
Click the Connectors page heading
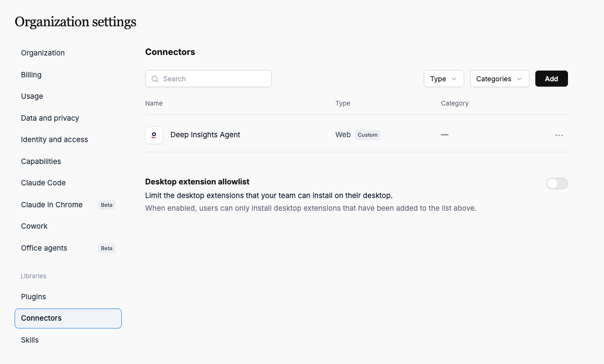(x=170, y=52)
